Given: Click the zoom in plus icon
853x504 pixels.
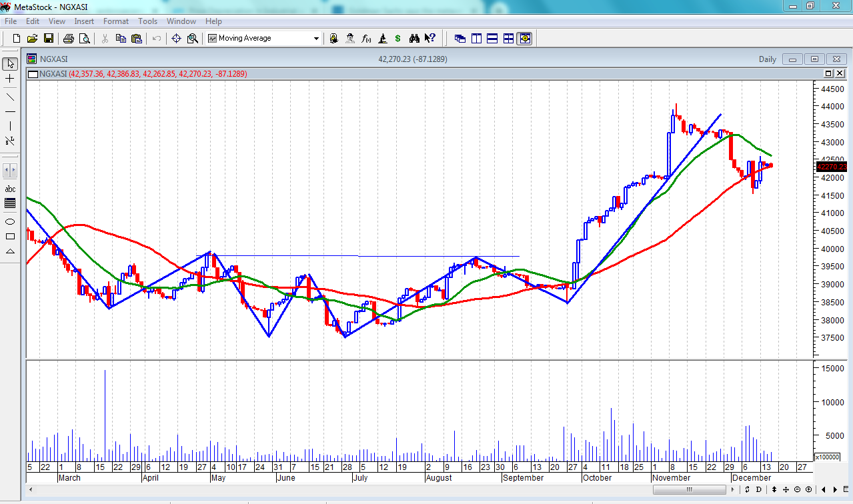Looking at the screenshot, I should pos(808,489).
